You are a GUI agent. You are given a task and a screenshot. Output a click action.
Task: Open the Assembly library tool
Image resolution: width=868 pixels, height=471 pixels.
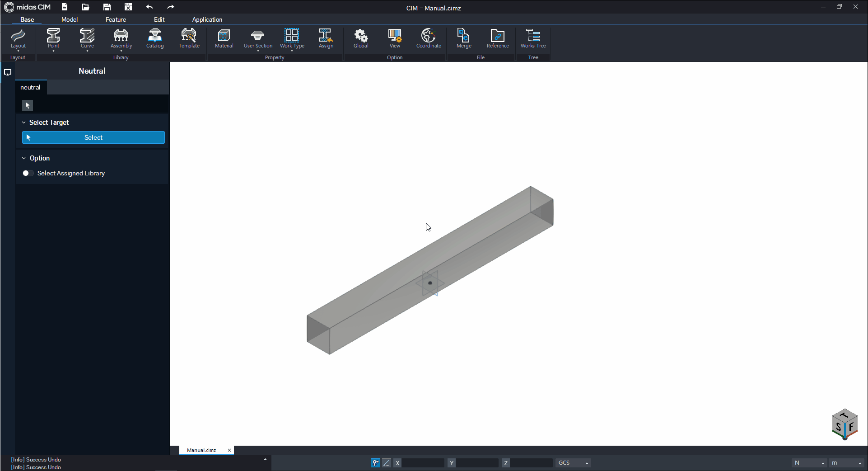tap(121, 38)
